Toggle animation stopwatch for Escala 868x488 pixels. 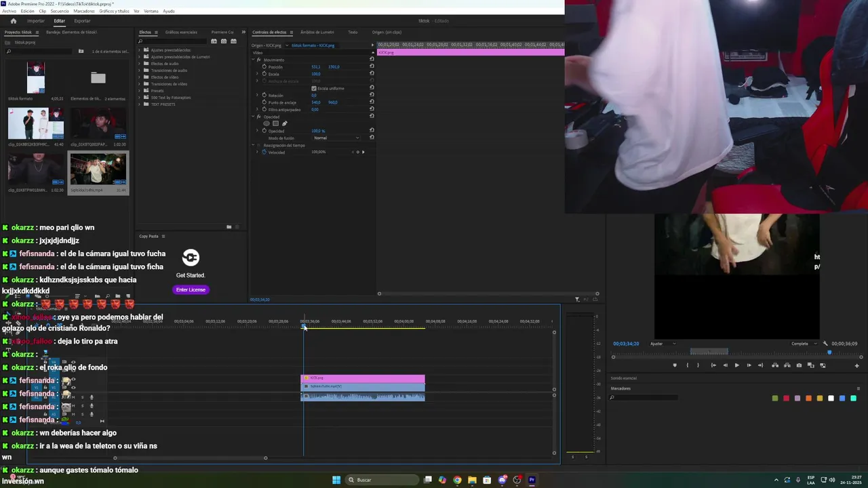(x=264, y=74)
